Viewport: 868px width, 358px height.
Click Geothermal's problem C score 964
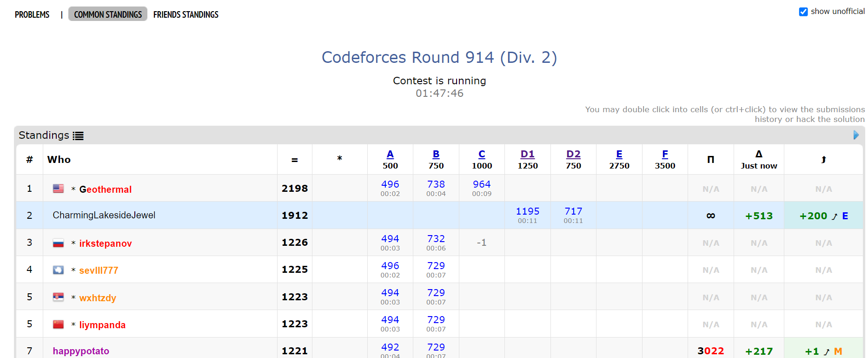pyautogui.click(x=482, y=184)
